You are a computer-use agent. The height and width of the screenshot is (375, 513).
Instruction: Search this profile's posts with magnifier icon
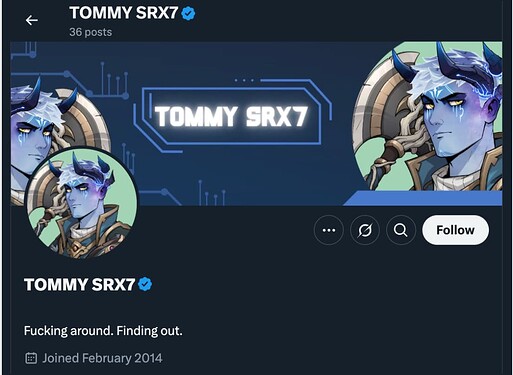click(401, 230)
